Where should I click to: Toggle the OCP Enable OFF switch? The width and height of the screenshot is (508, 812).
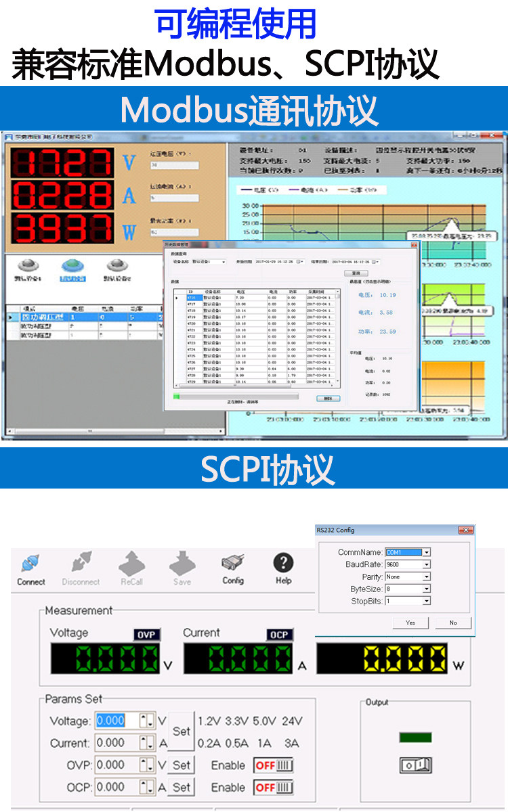[x=274, y=788]
